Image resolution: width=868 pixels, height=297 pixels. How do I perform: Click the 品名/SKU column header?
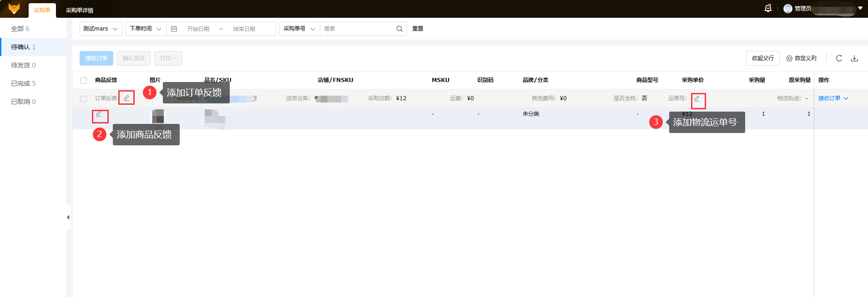pyautogui.click(x=217, y=80)
